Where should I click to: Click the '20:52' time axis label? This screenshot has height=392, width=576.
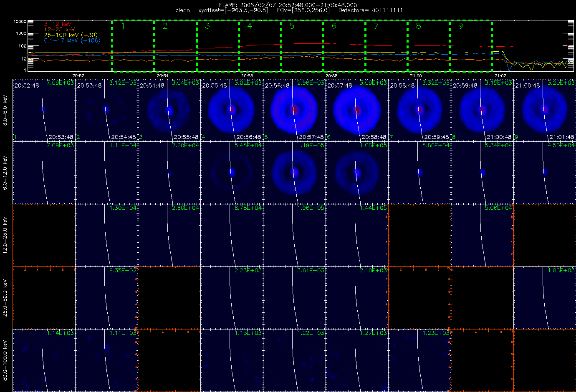[x=78, y=76]
